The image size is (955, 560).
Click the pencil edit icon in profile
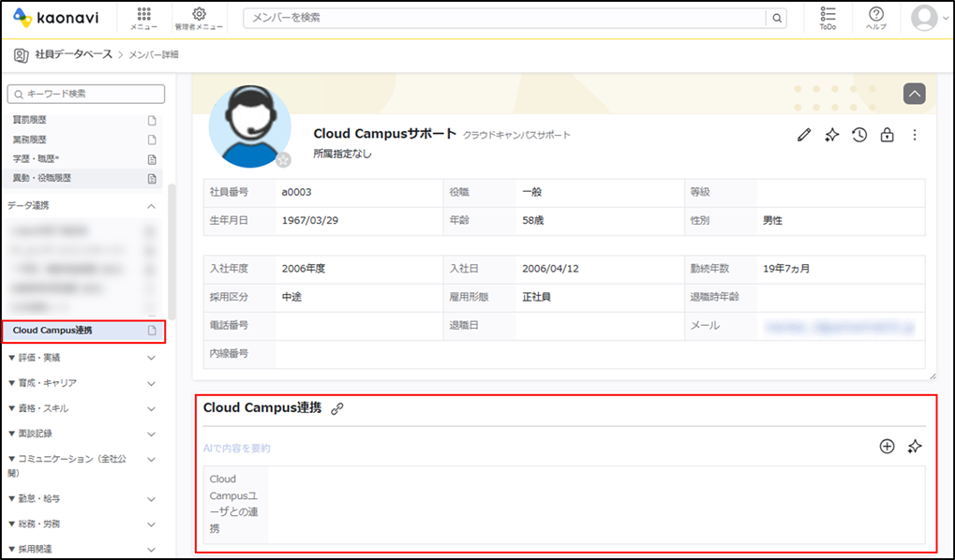[x=804, y=135]
